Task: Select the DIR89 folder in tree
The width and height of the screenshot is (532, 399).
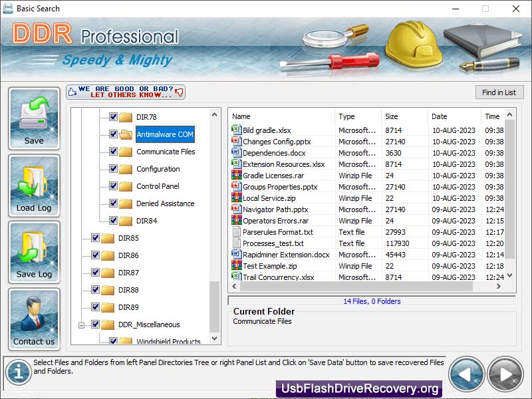Action: [x=128, y=307]
